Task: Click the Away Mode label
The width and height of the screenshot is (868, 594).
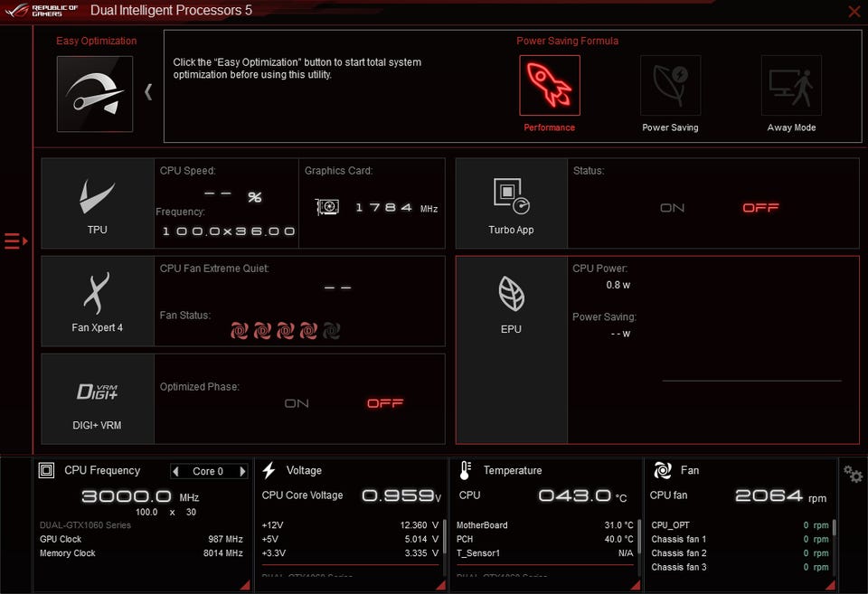Action: pyautogui.click(x=792, y=127)
